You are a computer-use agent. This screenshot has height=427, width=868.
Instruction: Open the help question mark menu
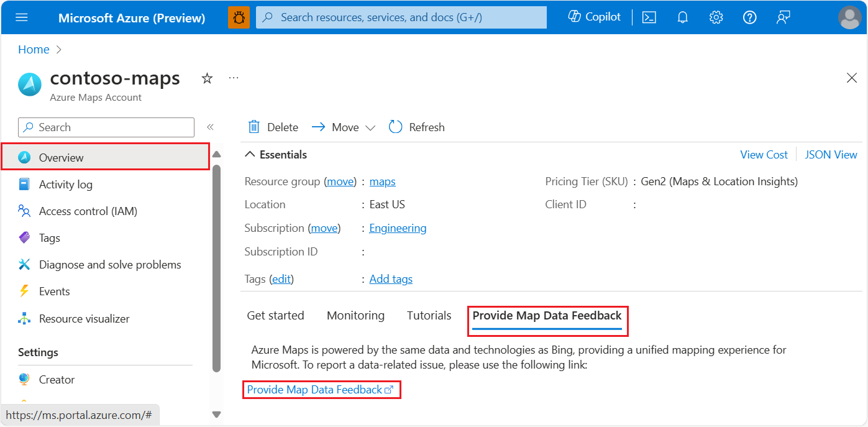pos(749,17)
